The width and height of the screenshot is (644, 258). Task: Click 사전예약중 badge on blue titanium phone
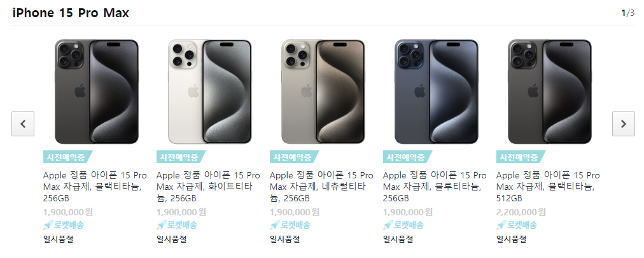pyautogui.click(x=407, y=157)
